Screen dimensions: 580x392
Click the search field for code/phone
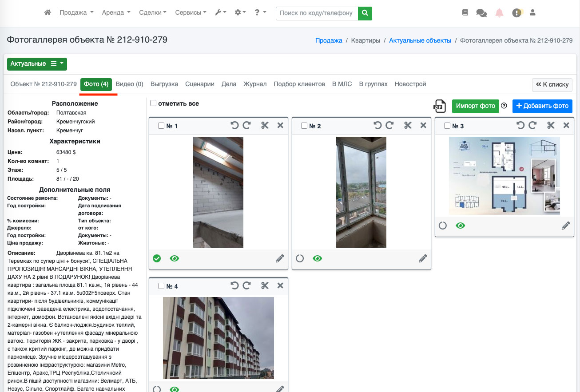[x=317, y=13]
